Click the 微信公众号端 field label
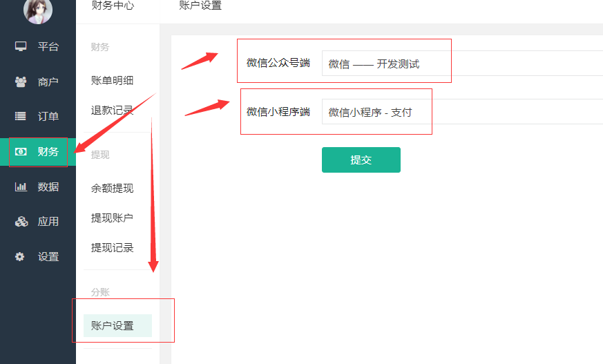The height and width of the screenshot is (364, 603). pos(278,63)
